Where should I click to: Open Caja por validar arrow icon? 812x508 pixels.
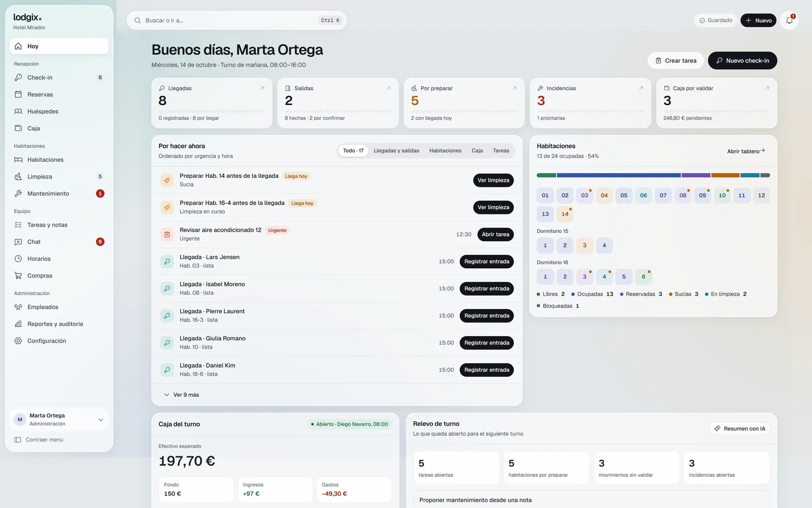pyautogui.click(x=767, y=88)
